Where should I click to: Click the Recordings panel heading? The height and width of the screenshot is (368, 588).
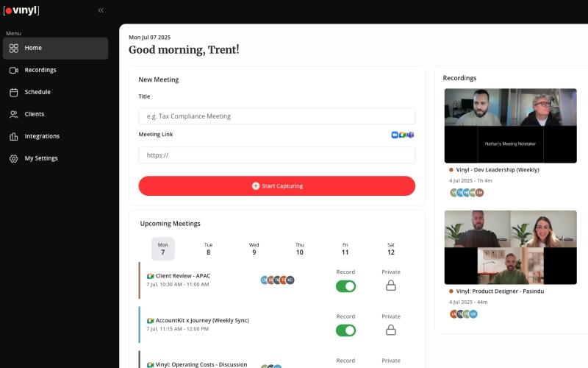point(459,78)
